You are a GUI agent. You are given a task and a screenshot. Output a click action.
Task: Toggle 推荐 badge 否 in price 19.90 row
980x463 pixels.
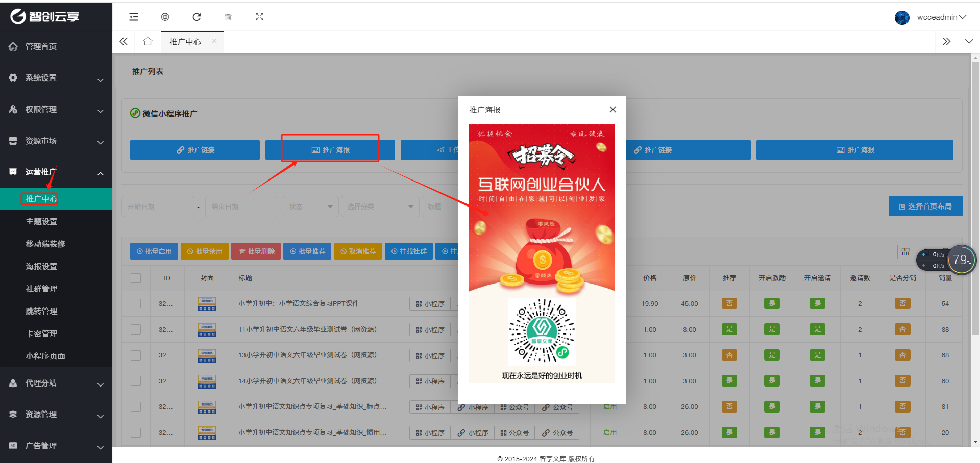pos(729,303)
